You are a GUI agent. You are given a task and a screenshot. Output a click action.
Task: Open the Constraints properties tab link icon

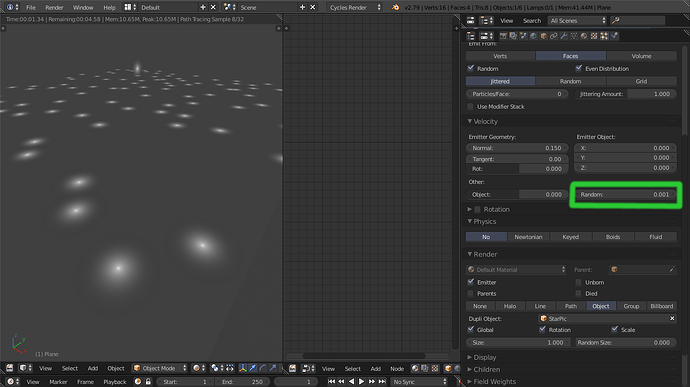pyautogui.click(x=554, y=36)
